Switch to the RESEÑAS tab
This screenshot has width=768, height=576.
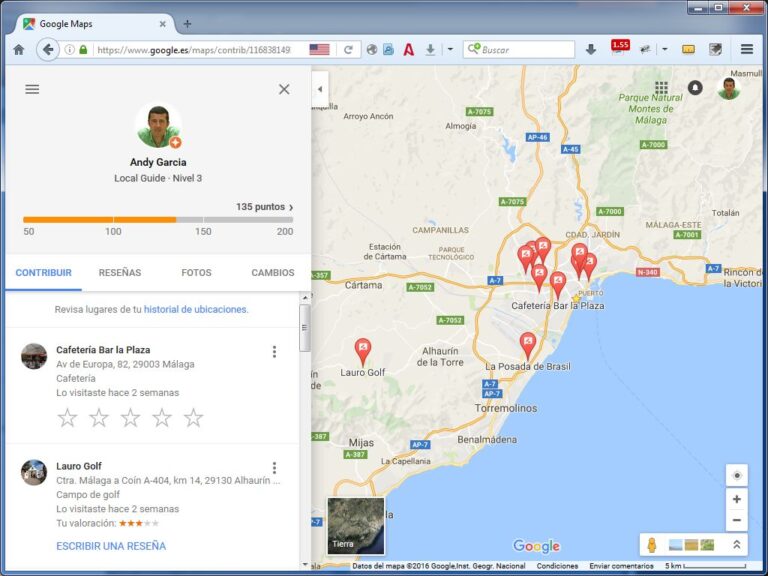pos(120,273)
